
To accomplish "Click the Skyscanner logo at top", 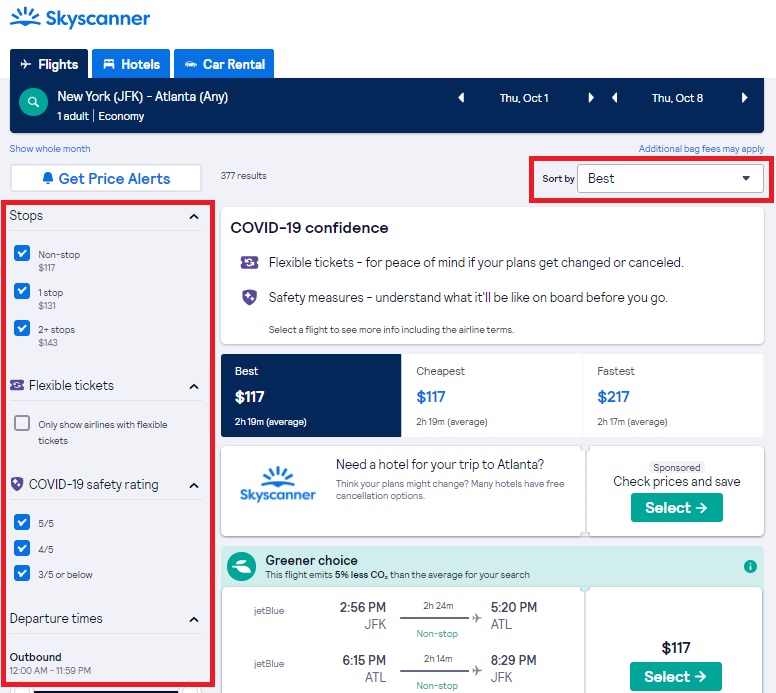I will coord(80,18).
